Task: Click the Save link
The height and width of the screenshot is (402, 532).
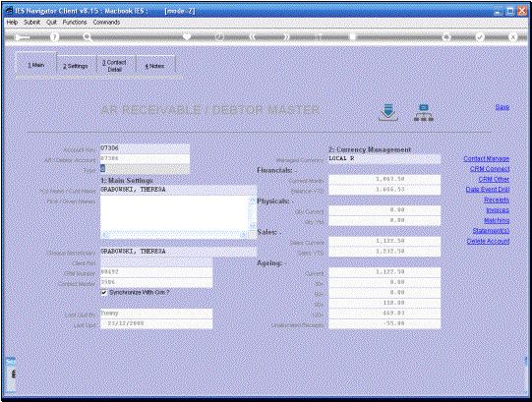Action: point(502,107)
